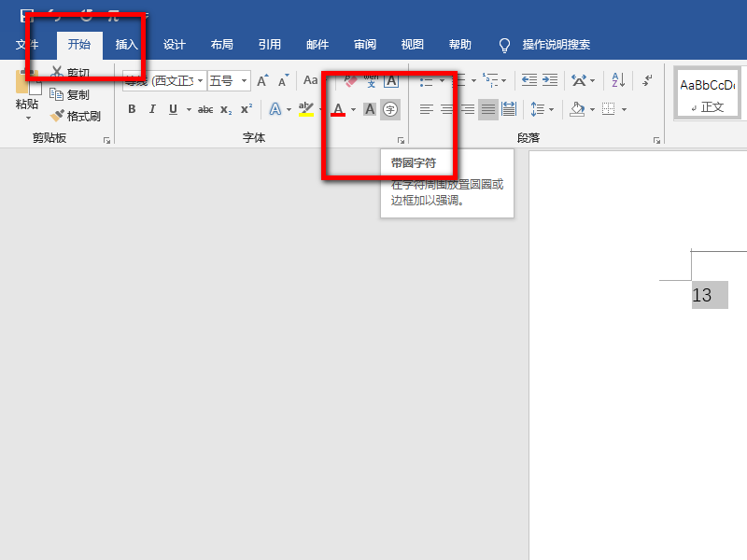Launch the Paragraph (段落) dialog
The width and height of the screenshot is (747, 560).
656,140
